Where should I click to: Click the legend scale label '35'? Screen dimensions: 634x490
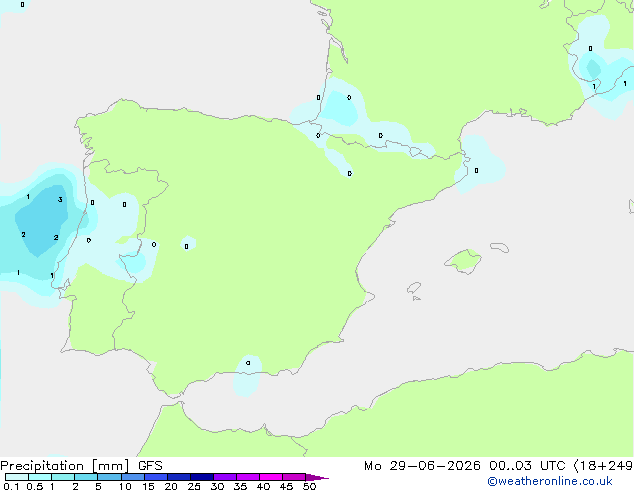tap(240, 486)
